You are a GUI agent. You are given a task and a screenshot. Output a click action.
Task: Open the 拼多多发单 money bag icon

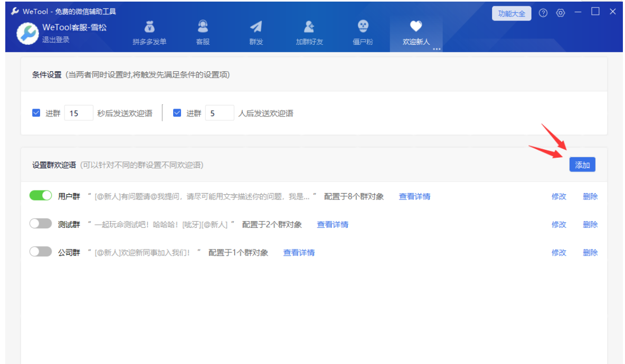[149, 27]
